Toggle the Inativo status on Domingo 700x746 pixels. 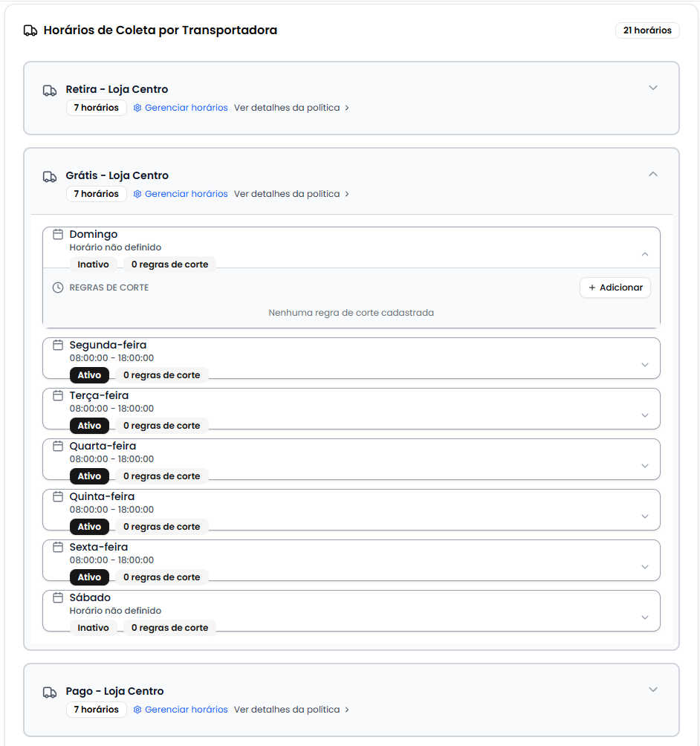[93, 264]
